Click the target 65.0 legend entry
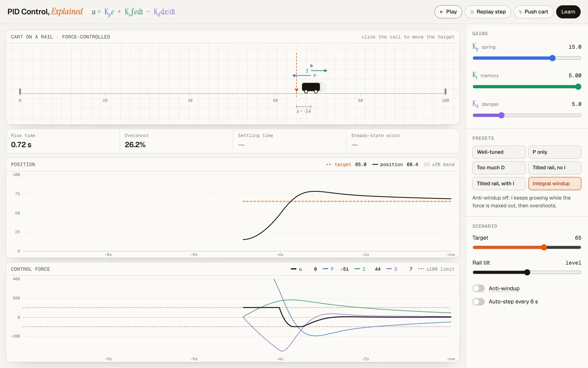 point(346,164)
